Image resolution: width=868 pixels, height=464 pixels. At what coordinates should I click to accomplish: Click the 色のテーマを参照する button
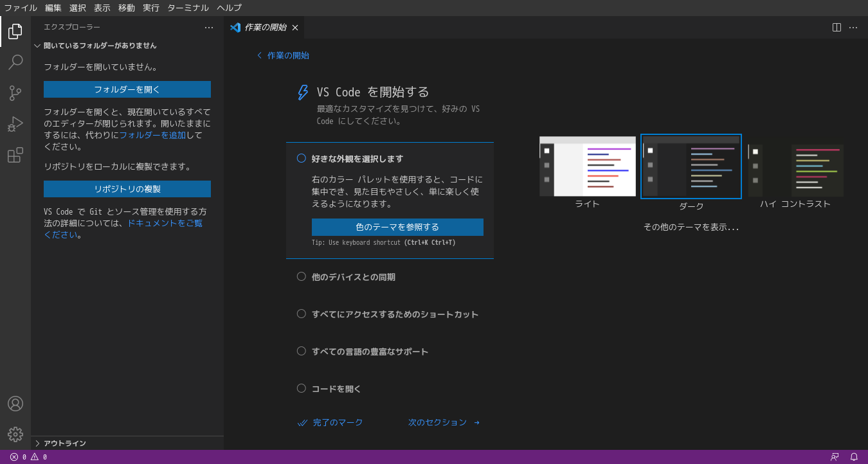coord(397,227)
